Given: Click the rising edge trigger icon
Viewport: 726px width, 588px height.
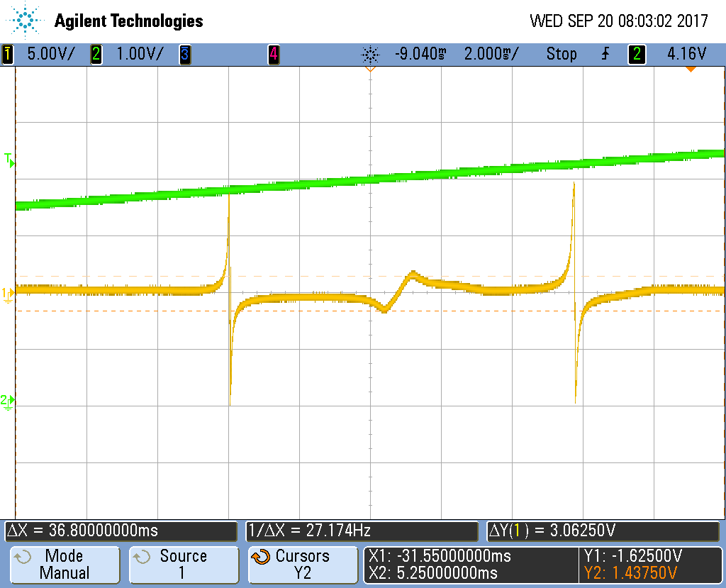Looking at the screenshot, I should point(605,54).
